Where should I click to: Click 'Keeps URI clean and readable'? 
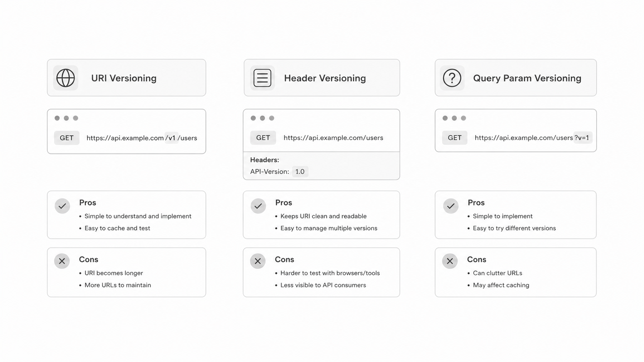point(324,216)
